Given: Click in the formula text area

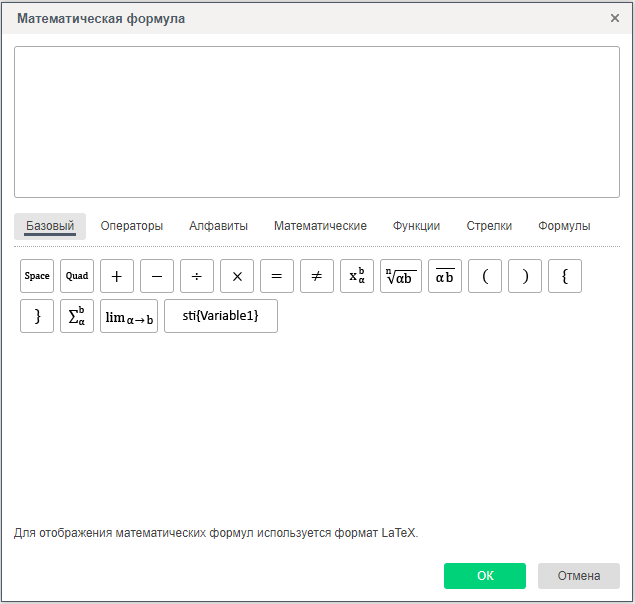Looking at the screenshot, I should coord(317,122).
